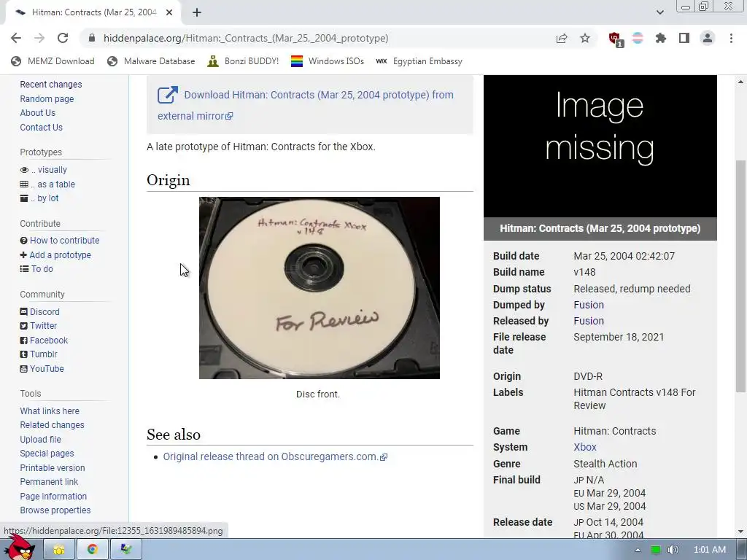Open Chrome taskbar icon
Screen dimensions: 747x560
pyautogui.click(x=93, y=550)
